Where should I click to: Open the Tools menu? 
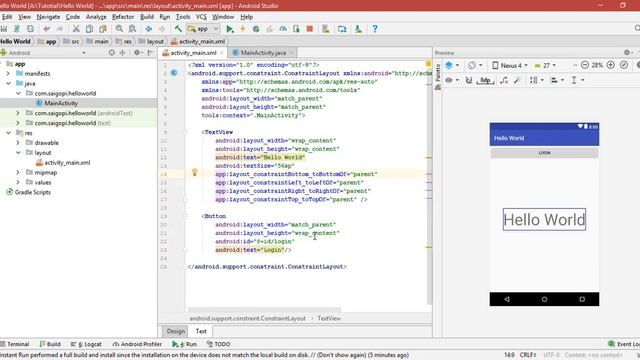tap(183, 17)
